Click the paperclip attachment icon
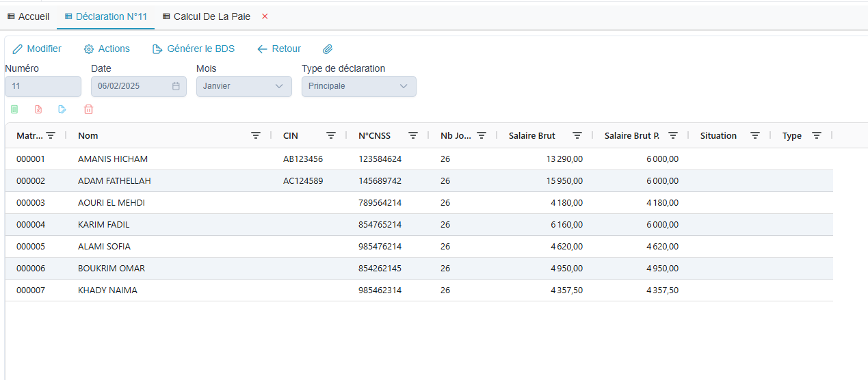Image resolution: width=868 pixels, height=380 pixels. [x=328, y=49]
